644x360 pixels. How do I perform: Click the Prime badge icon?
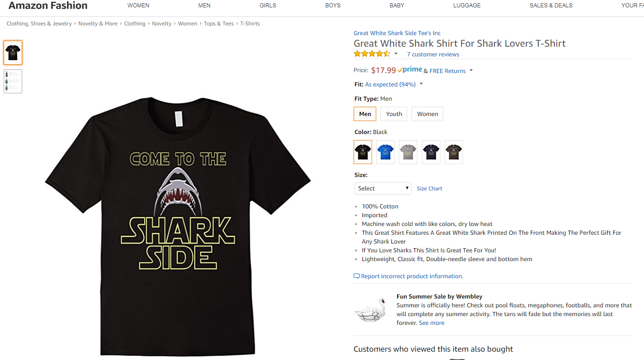pyautogui.click(x=410, y=69)
